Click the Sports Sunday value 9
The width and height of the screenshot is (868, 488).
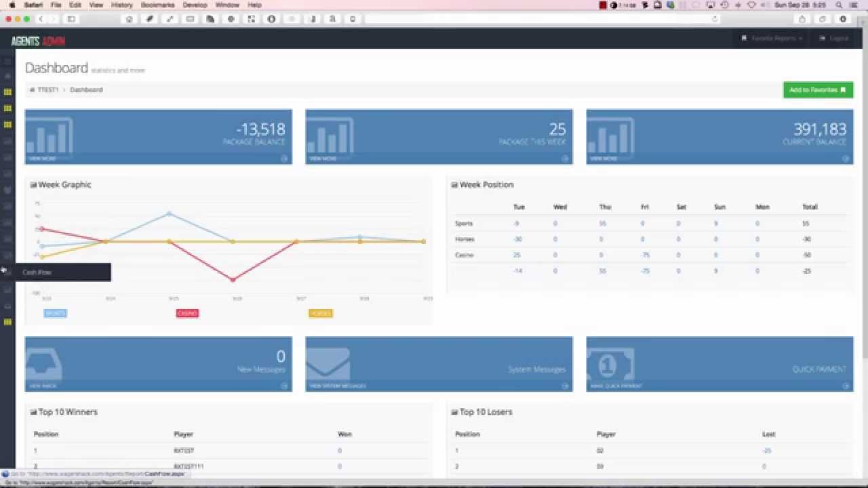715,223
